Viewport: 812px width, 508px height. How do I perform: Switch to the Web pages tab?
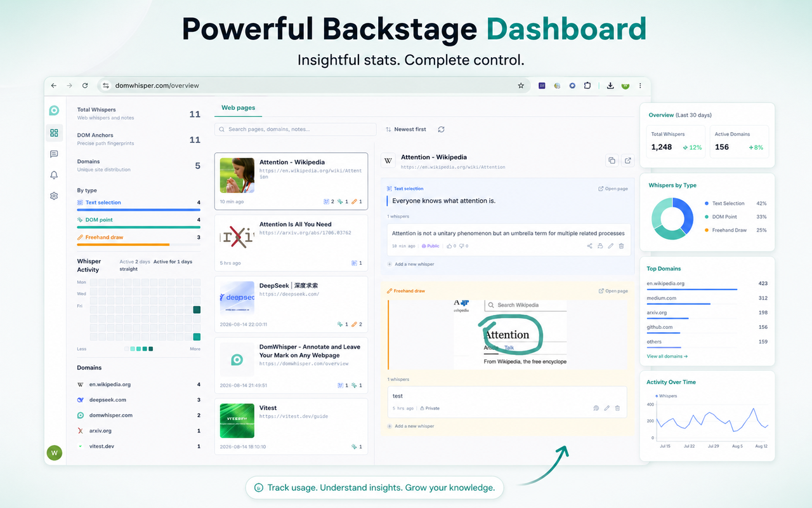pyautogui.click(x=238, y=108)
